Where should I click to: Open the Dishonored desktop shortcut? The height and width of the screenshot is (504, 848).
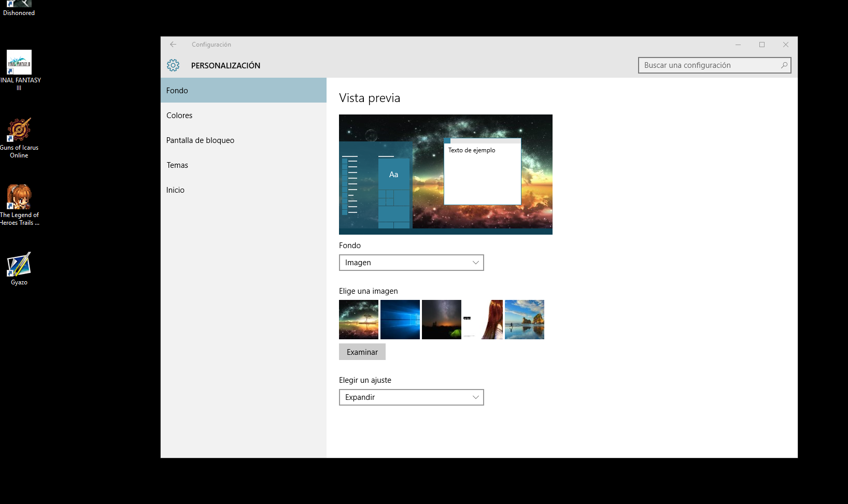click(x=19, y=5)
